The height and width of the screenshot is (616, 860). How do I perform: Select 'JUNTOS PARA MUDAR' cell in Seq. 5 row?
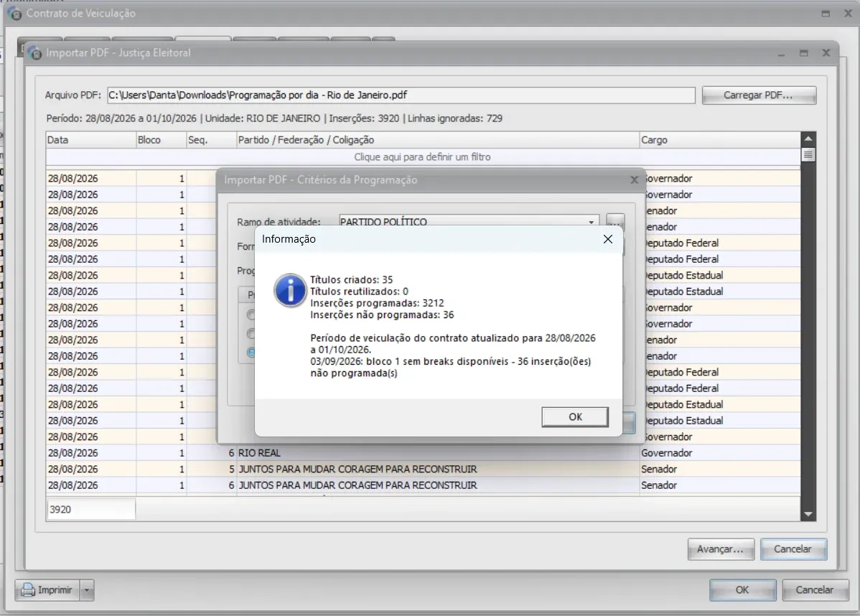tap(438, 470)
